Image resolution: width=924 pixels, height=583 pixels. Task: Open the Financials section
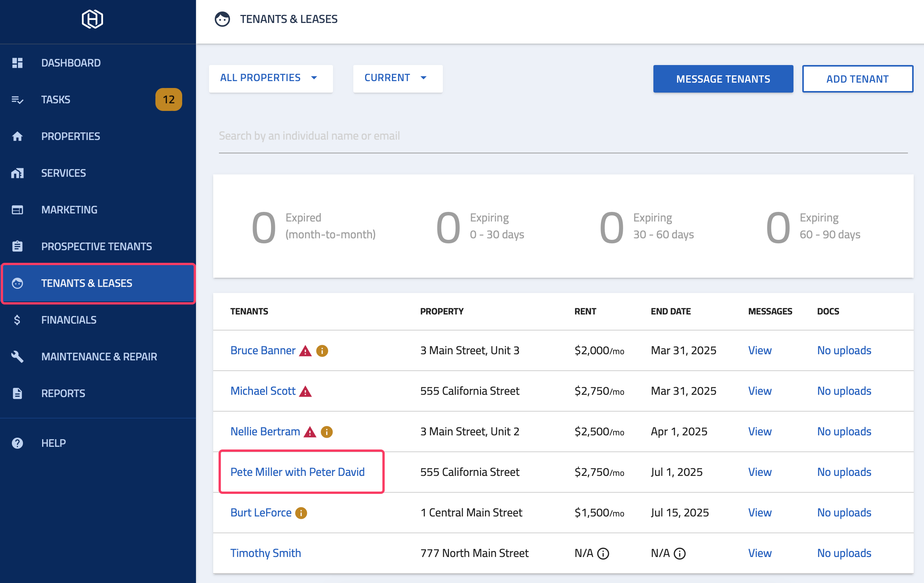(x=69, y=320)
